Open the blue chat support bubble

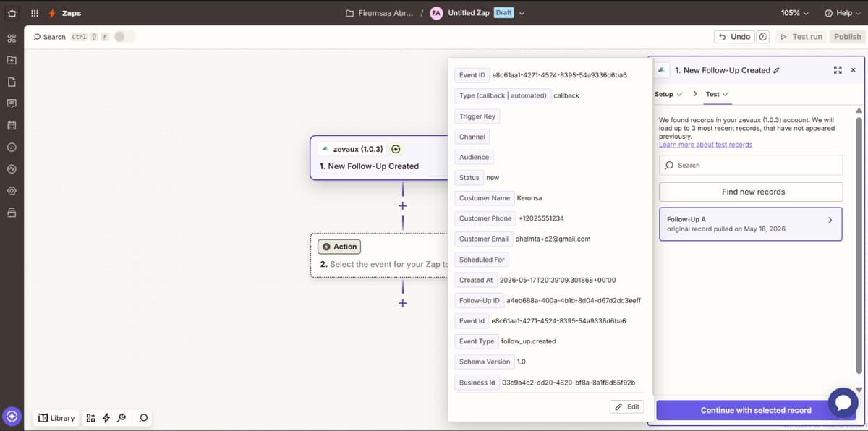(843, 403)
